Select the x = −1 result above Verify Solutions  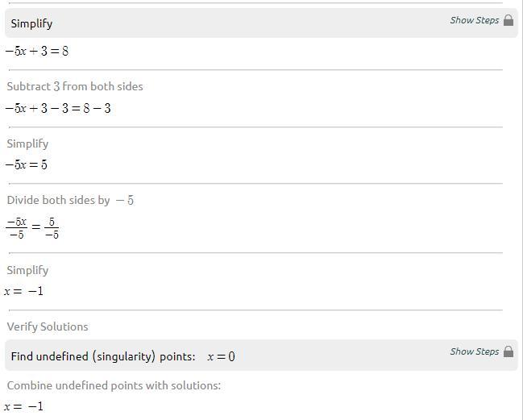(23, 292)
